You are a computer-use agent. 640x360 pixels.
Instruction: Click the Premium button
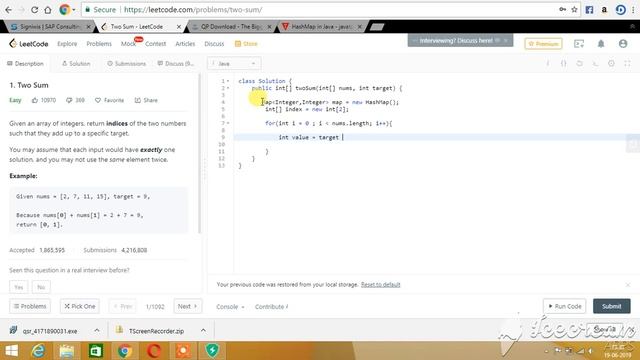point(543,44)
